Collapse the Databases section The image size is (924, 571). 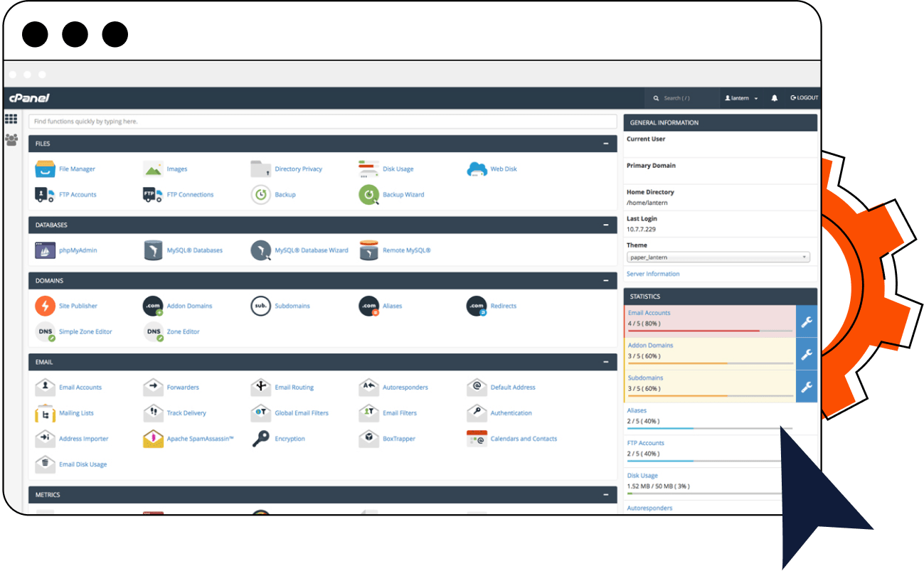pyautogui.click(x=606, y=225)
